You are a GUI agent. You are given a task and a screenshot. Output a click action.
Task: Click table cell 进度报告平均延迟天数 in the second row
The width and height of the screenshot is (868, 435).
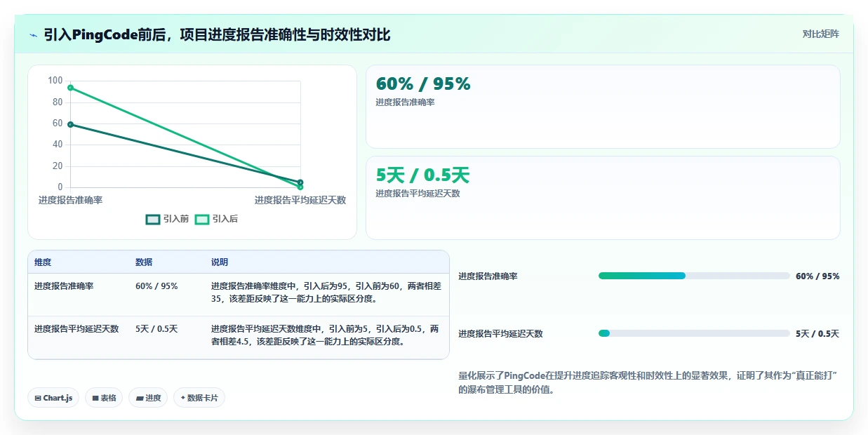point(76,329)
